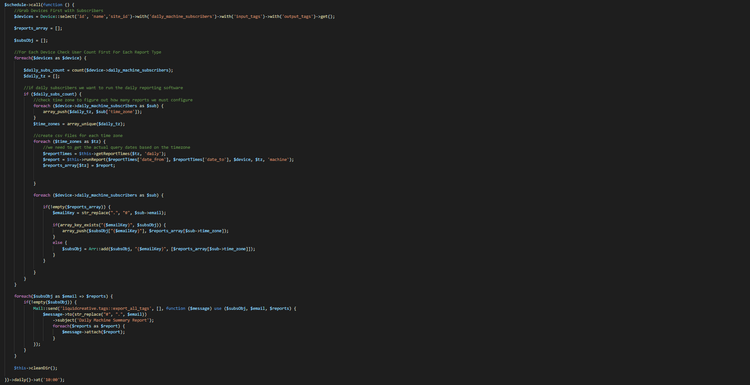Click the line '$subsObj = [];'
The width and height of the screenshot is (750, 385).
coord(31,40)
